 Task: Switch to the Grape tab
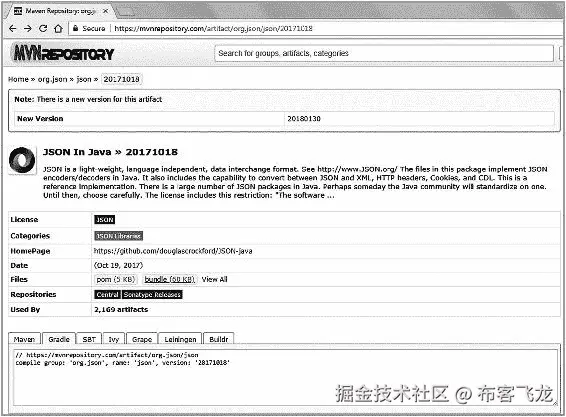click(x=142, y=339)
